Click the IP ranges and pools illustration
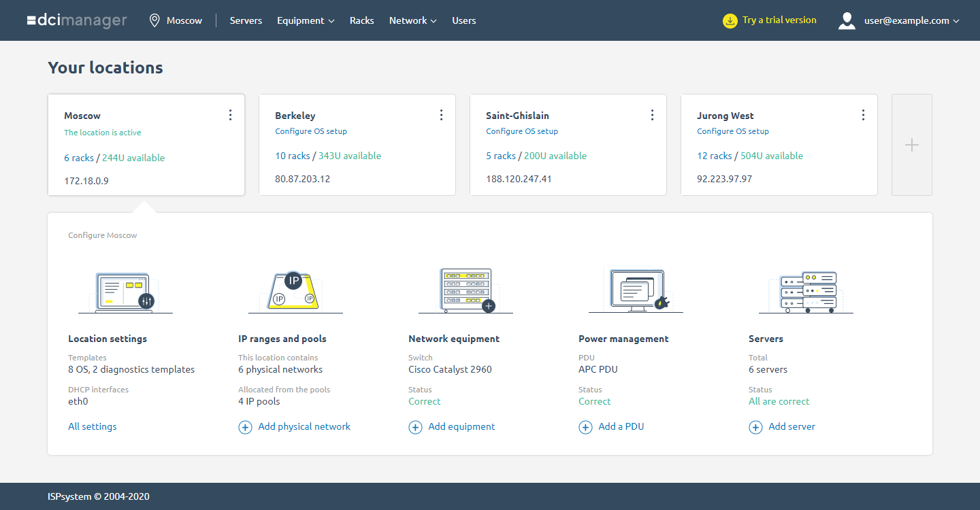 pos(295,291)
